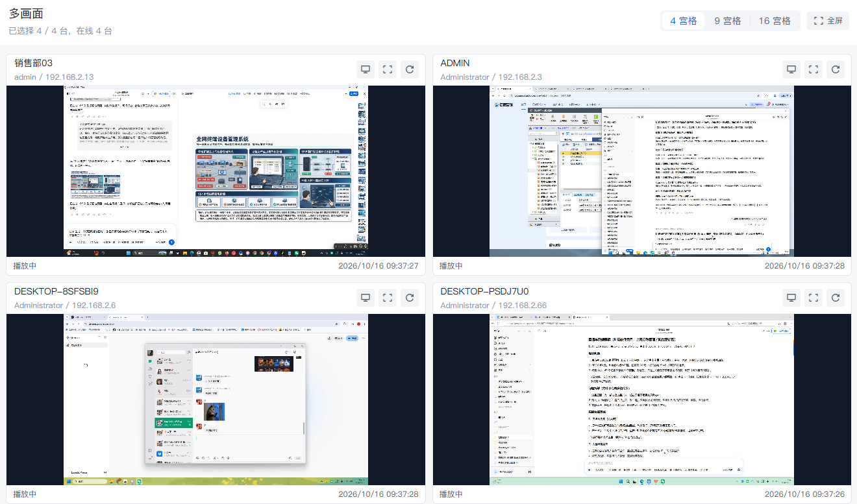Open remote control monitor icon for 销售部03
Viewport: 857px width, 504px height.
[x=366, y=69]
